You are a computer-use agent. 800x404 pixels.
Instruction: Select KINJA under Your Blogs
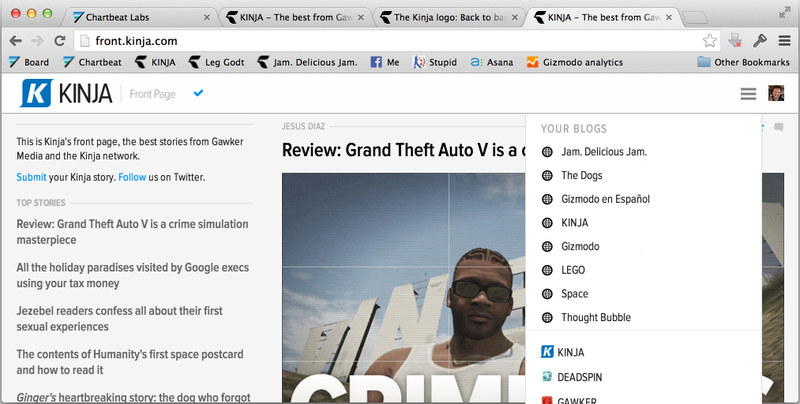coord(574,223)
